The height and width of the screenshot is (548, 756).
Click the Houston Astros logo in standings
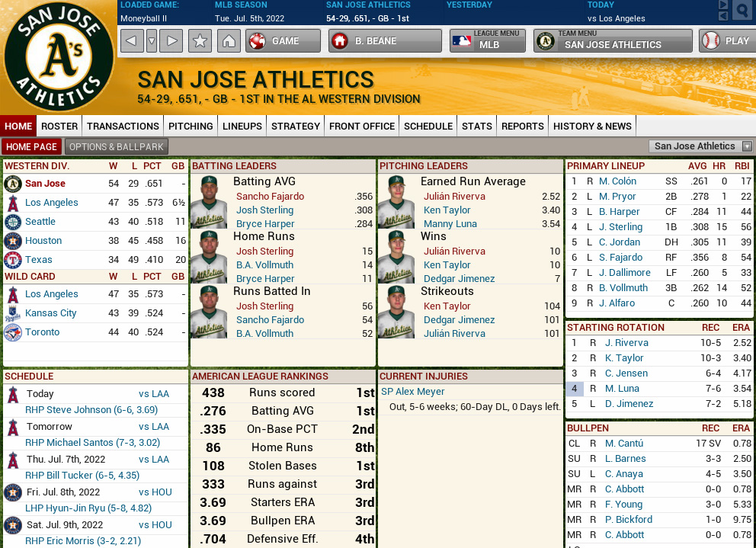[x=13, y=241]
